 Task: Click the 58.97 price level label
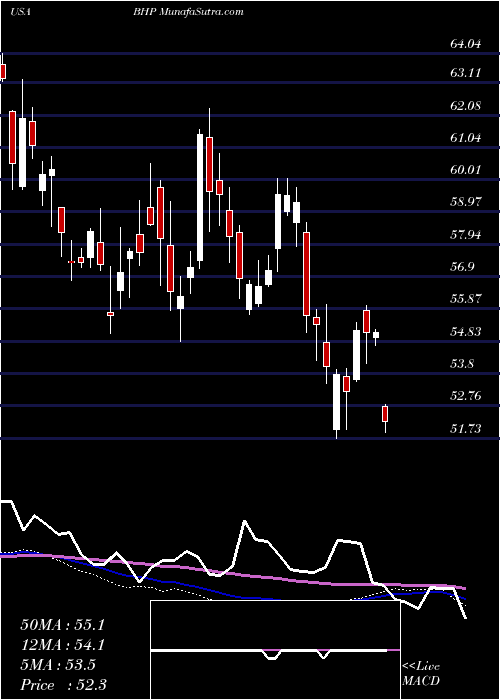point(466,202)
